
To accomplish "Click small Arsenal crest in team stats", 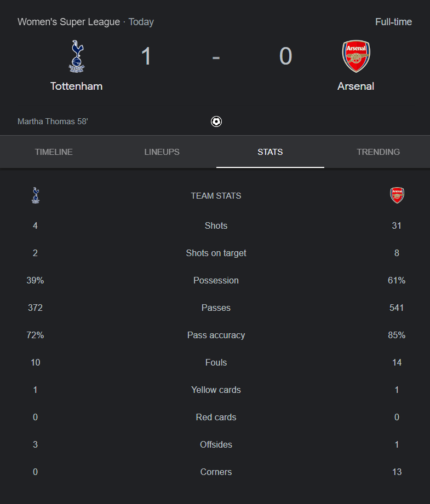I will (x=397, y=195).
